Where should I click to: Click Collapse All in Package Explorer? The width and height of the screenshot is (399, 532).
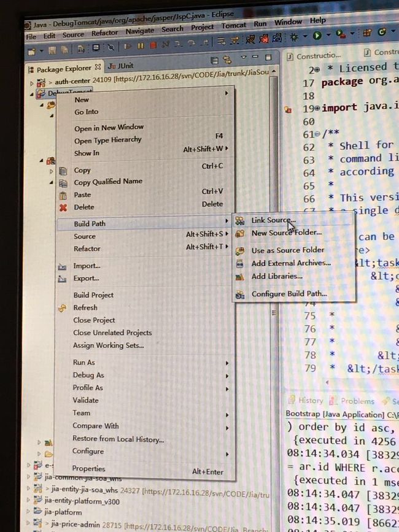[x=214, y=60]
